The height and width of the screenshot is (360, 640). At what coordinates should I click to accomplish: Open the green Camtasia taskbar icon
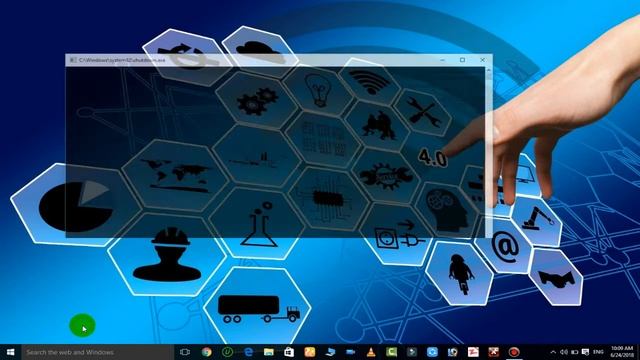391,352
